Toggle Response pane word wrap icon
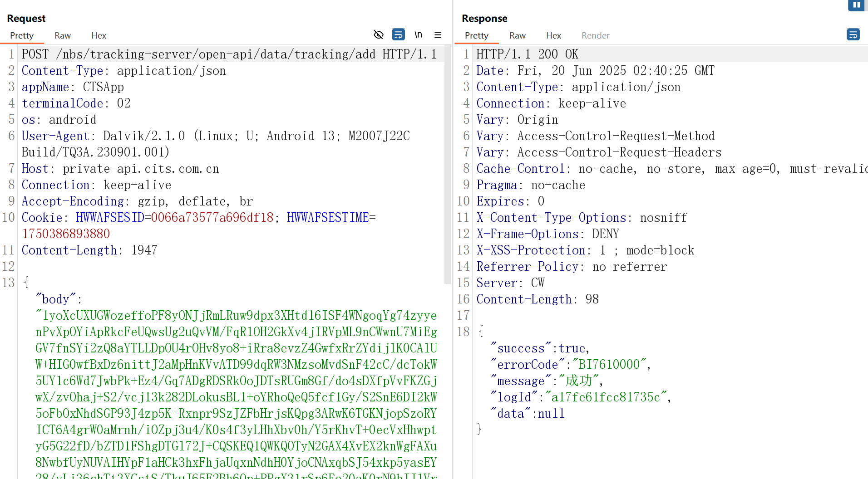868x479 pixels. 853,35
